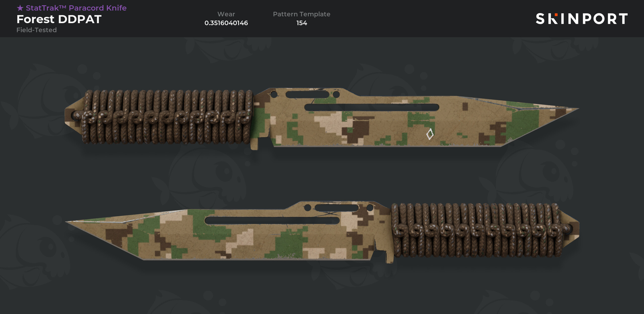Select the wear value 0.3516040146
Viewport: 644px width, 314px height.
[226, 23]
